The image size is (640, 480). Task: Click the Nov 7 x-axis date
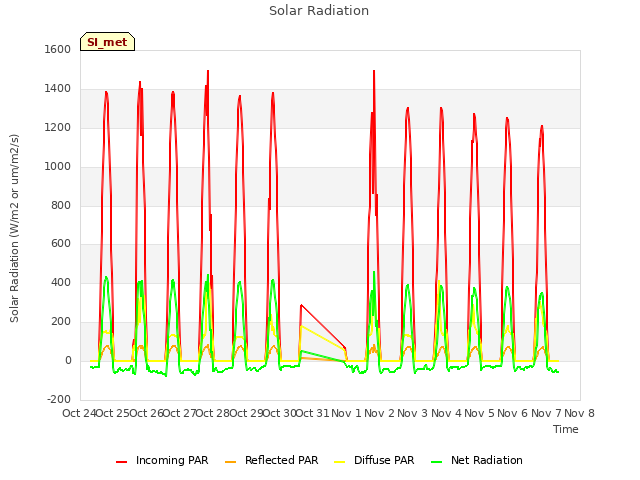[x=546, y=413]
